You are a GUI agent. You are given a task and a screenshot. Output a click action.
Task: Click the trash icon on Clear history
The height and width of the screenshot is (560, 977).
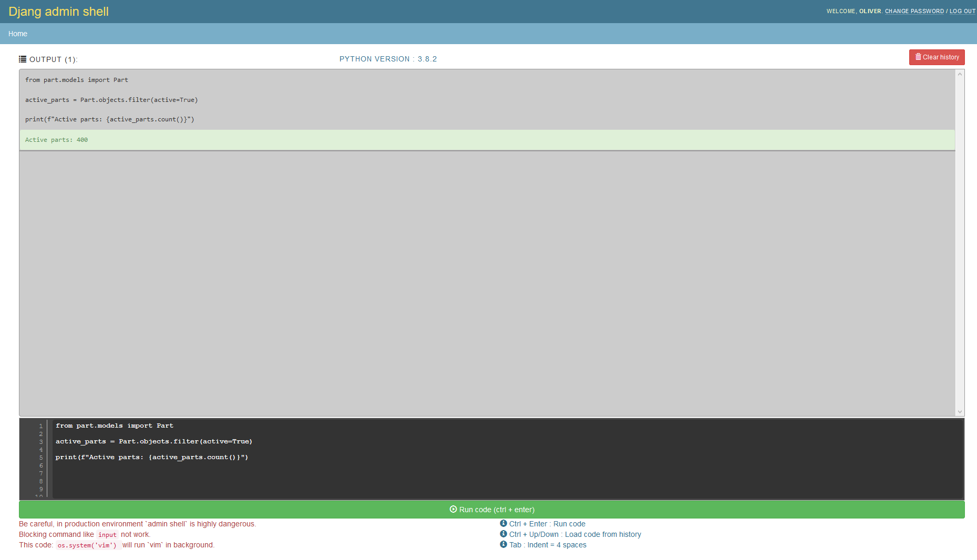coord(918,57)
